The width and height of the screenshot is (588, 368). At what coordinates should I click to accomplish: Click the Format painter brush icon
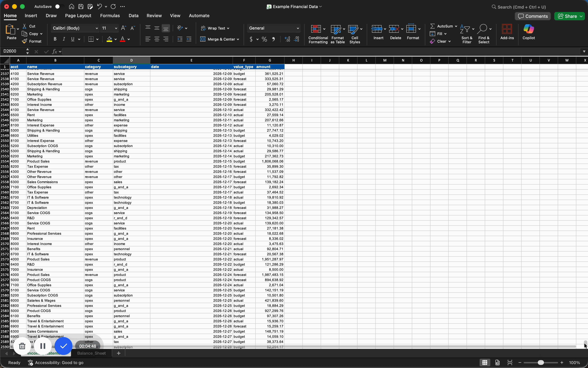(x=24, y=41)
